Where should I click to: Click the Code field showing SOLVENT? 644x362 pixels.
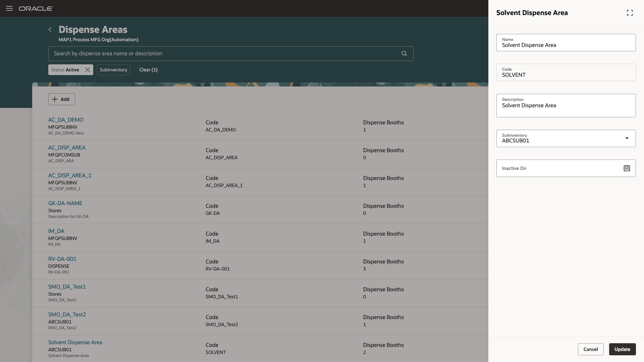(566, 72)
